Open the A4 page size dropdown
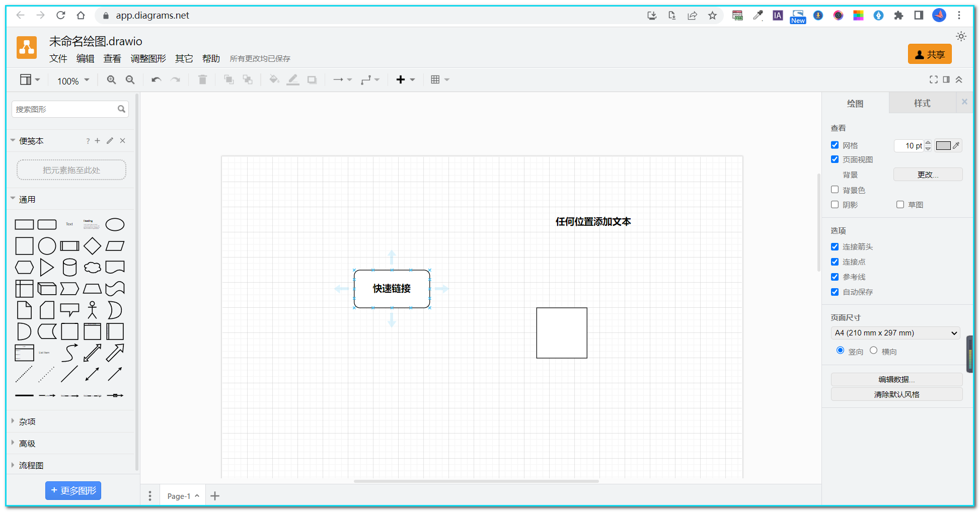Viewport: 980px width, 512px height. [895, 333]
